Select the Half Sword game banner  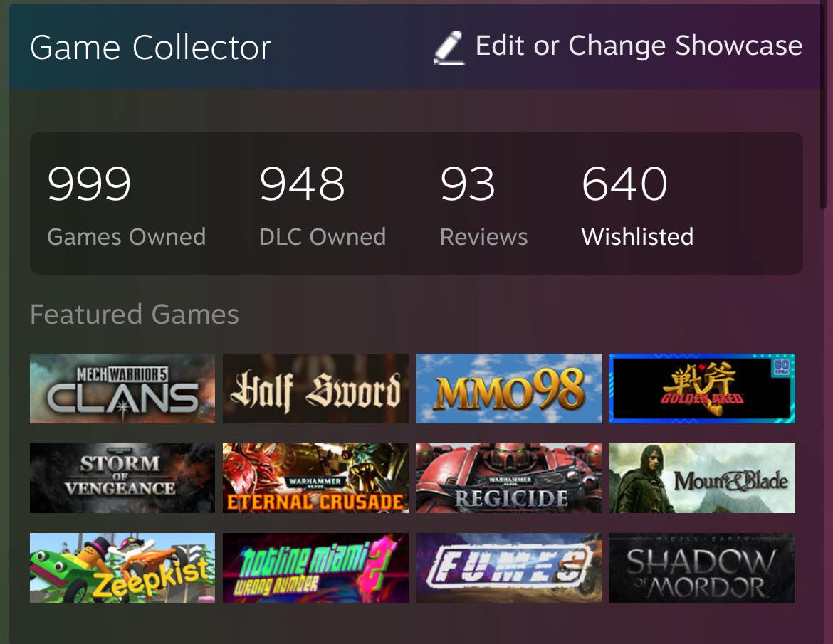coord(315,389)
